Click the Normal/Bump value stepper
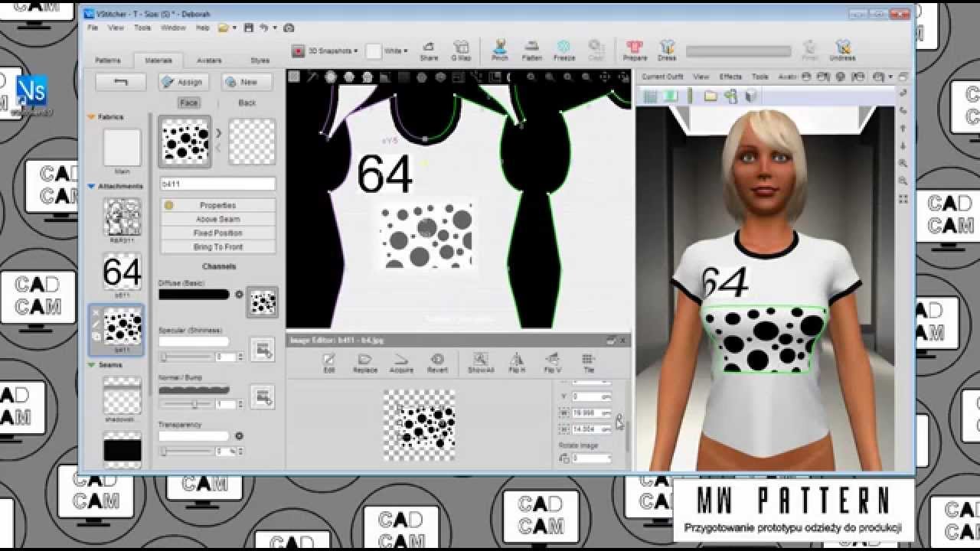This screenshot has width=980, height=551. pos(240,404)
